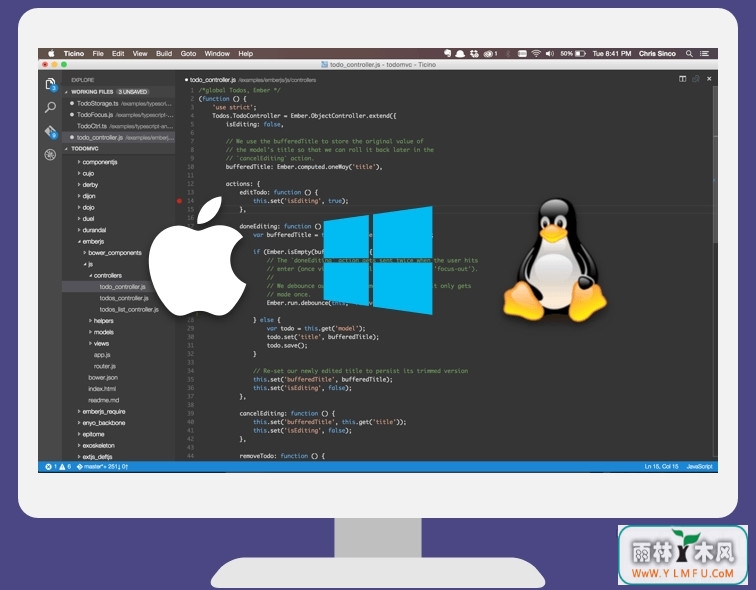Open the Debug view icon
This screenshot has height=590, width=756.
[50, 154]
